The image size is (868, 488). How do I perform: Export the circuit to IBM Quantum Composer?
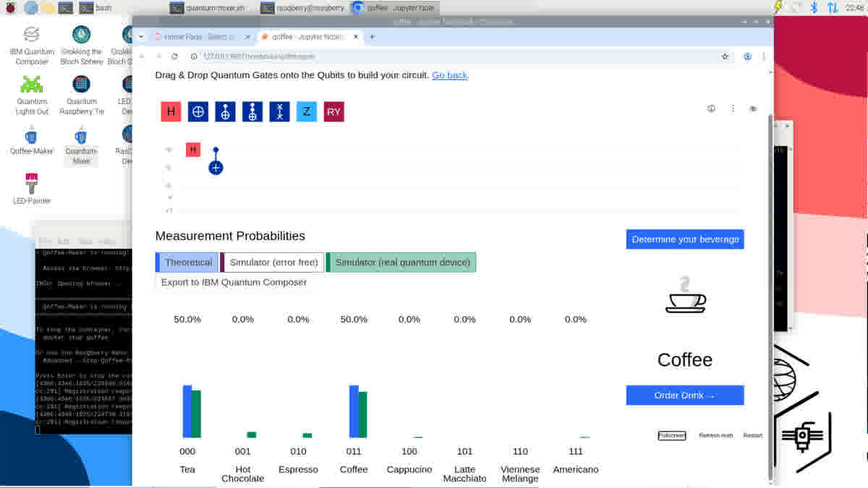click(x=234, y=283)
